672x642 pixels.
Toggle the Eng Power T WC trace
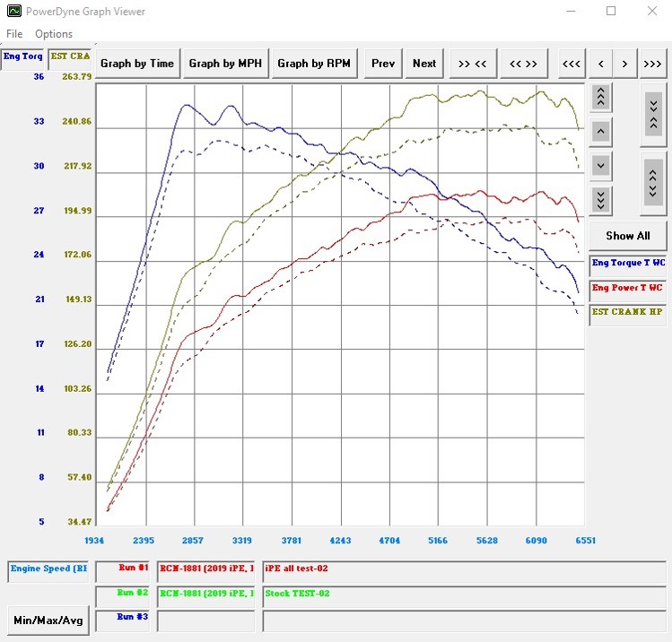click(628, 288)
